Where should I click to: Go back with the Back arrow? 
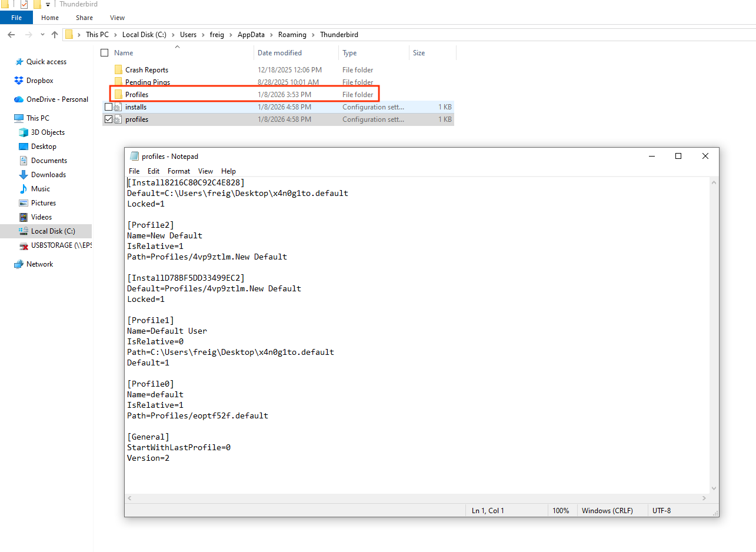coord(11,35)
